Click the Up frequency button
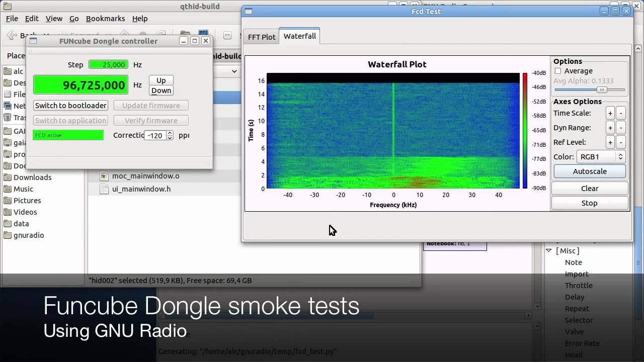 pyautogui.click(x=161, y=80)
